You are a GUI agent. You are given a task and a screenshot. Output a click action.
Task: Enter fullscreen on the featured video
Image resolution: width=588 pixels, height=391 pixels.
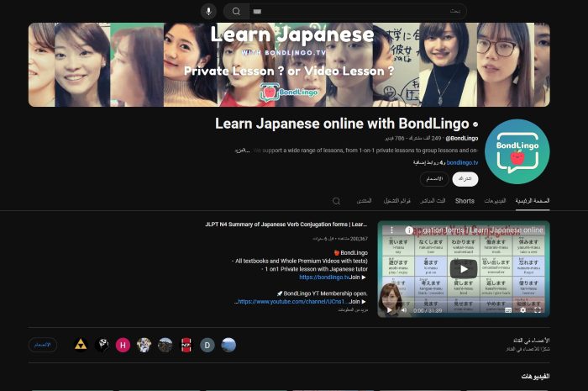tap(538, 310)
